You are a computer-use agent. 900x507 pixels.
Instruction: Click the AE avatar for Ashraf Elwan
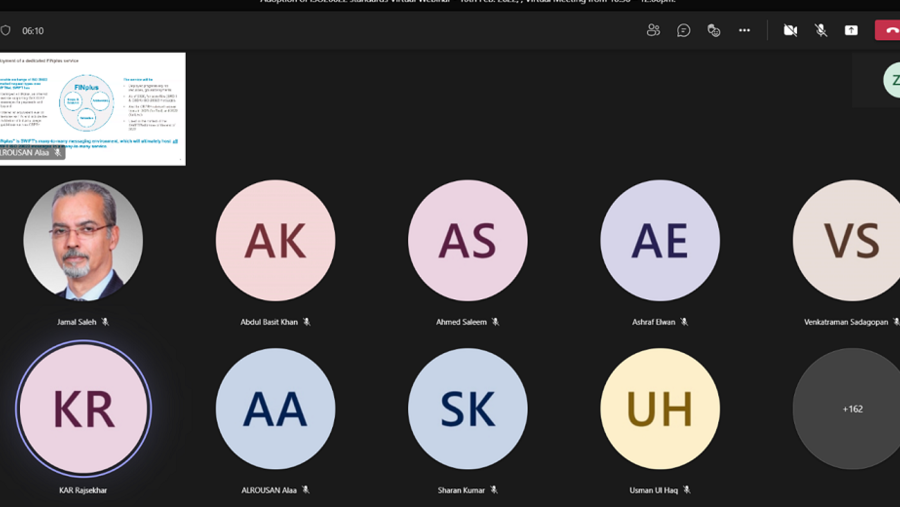tap(660, 240)
